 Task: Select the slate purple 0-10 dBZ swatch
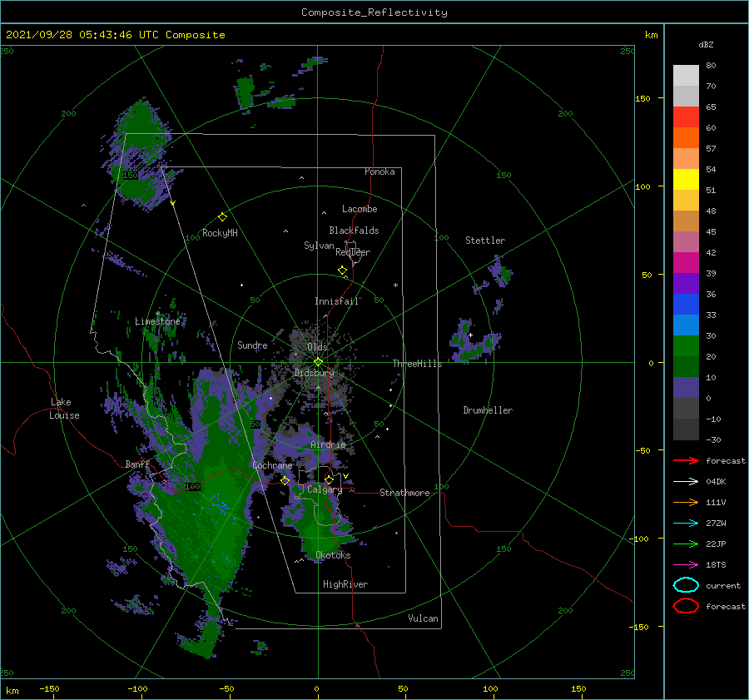pos(686,388)
